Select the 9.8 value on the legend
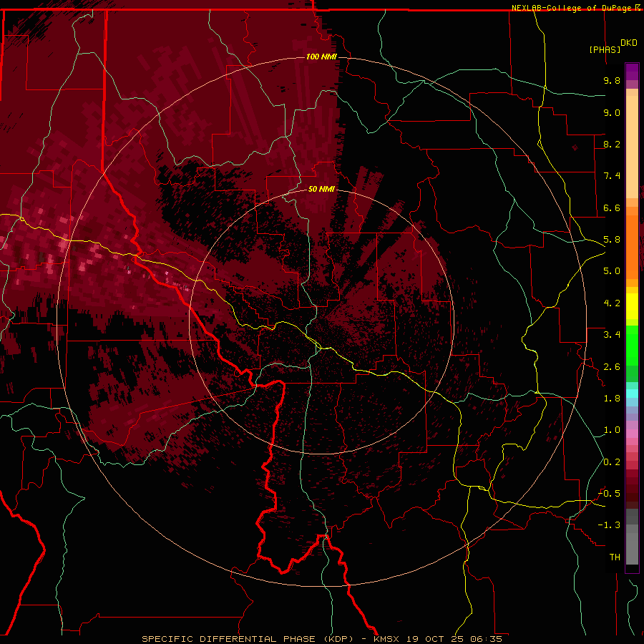644x644 pixels. (612, 80)
